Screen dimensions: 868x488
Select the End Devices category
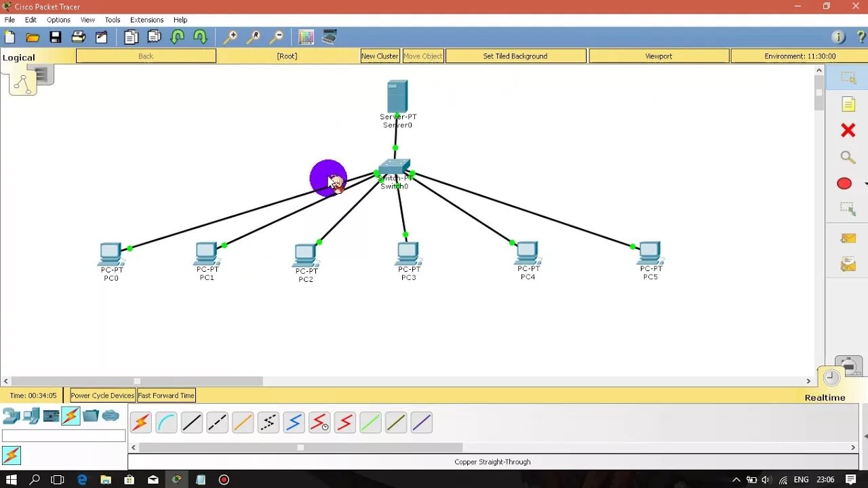pyautogui.click(x=31, y=416)
